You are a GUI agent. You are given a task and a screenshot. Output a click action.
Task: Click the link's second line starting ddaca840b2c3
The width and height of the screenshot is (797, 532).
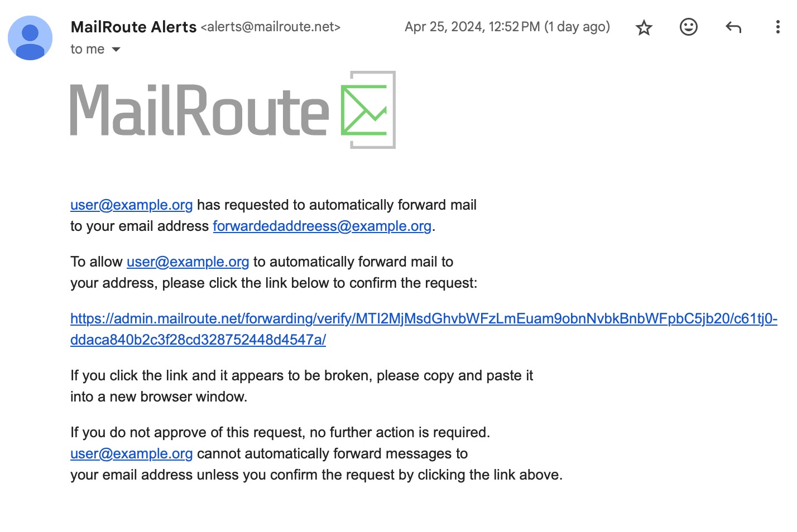coord(198,340)
